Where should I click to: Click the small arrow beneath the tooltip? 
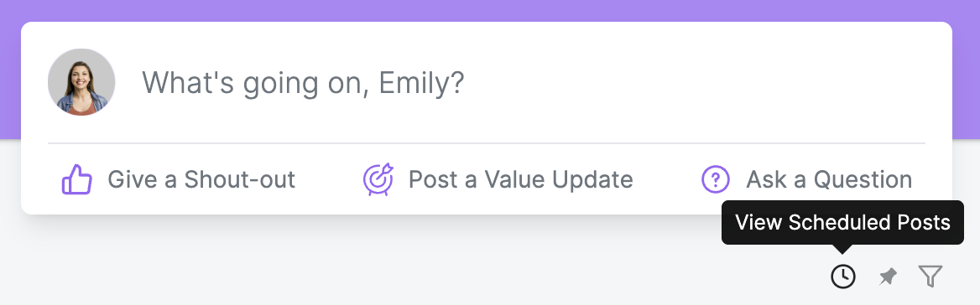point(842,249)
